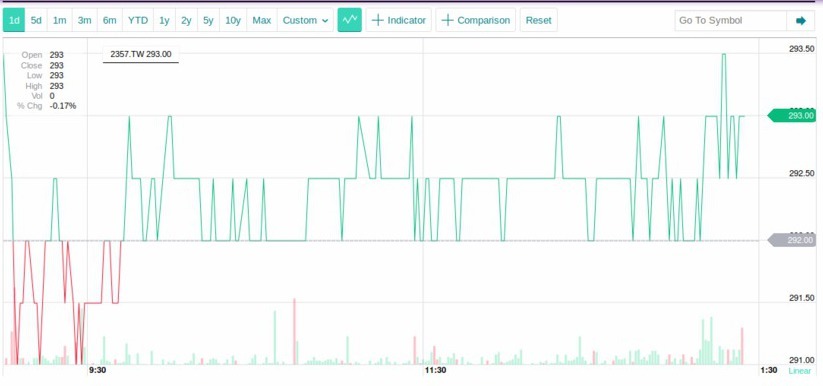Add an Indicator to the chart
The image size is (823, 386).
click(x=398, y=20)
